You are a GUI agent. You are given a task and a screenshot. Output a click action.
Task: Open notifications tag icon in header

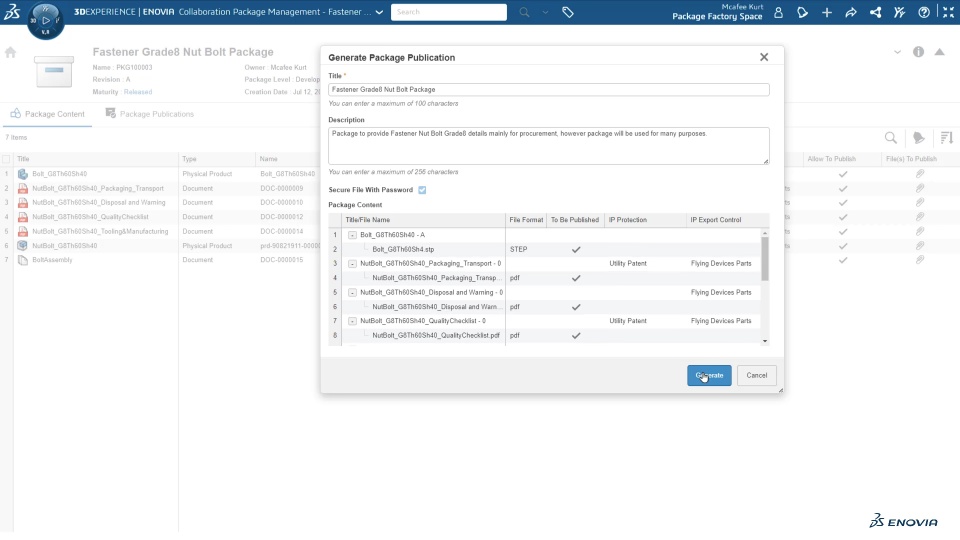point(802,12)
